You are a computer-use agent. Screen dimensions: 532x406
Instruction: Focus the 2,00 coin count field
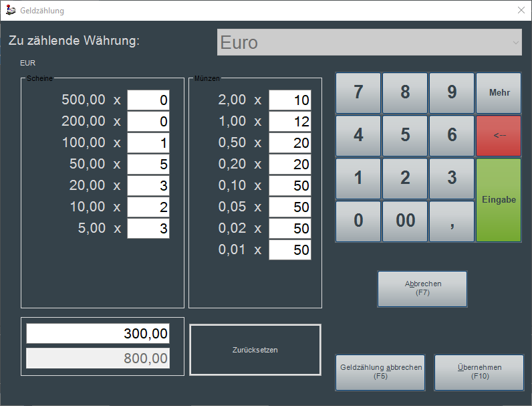click(x=290, y=100)
